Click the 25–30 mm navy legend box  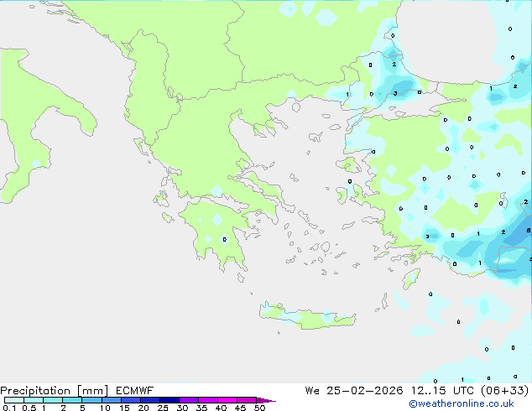[169, 400]
